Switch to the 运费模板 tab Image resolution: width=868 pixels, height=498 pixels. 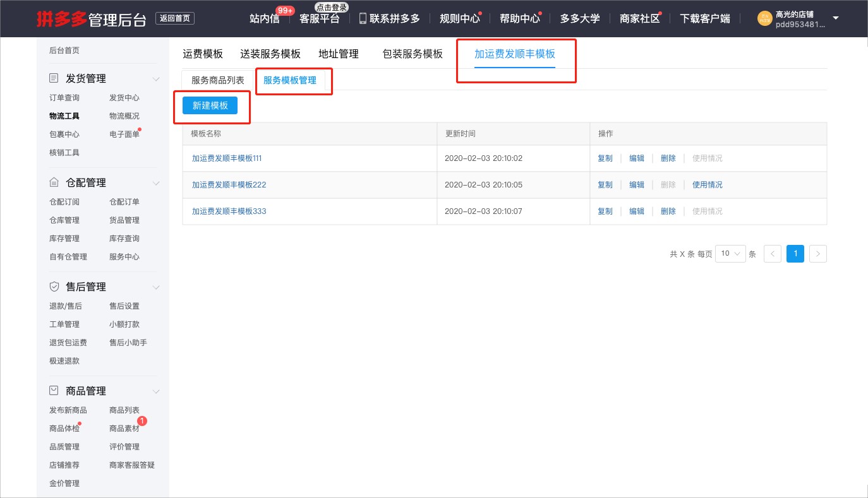click(203, 54)
